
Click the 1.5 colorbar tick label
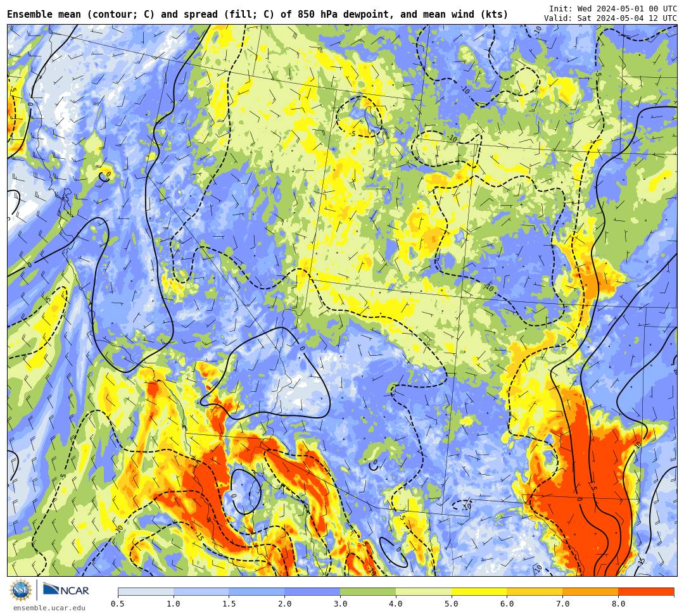pos(229,604)
